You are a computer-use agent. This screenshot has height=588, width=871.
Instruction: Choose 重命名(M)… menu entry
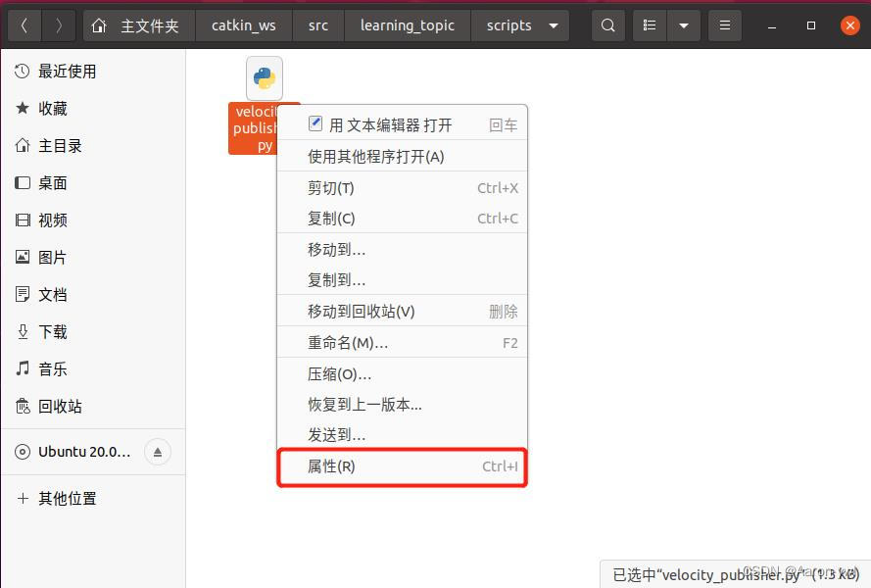pyautogui.click(x=402, y=343)
